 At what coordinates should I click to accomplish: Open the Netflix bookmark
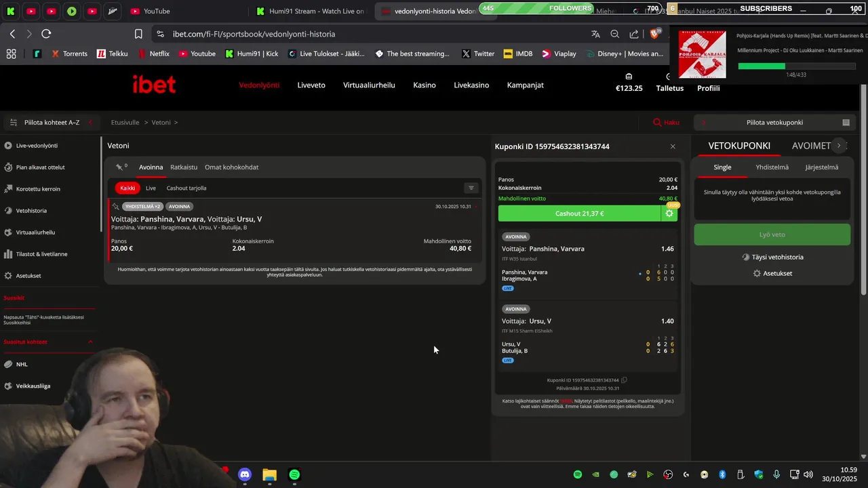(x=153, y=54)
